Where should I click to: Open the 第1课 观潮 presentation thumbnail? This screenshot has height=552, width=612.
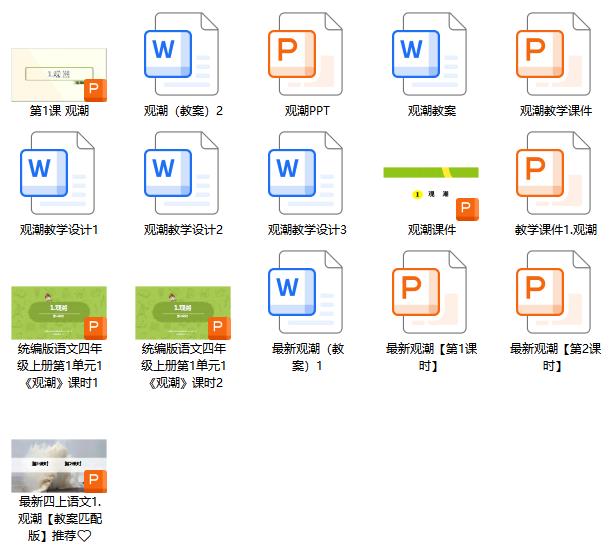click(x=59, y=72)
